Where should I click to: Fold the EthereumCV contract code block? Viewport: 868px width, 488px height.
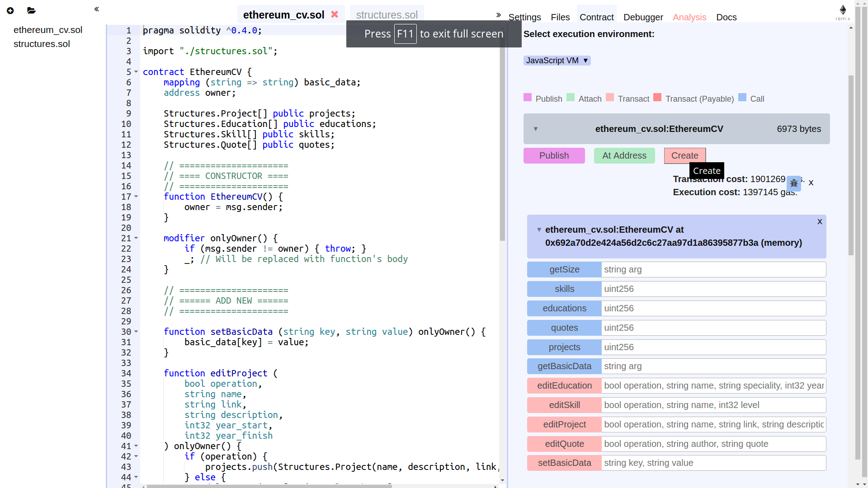pyautogui.click(x=136, y=72)
